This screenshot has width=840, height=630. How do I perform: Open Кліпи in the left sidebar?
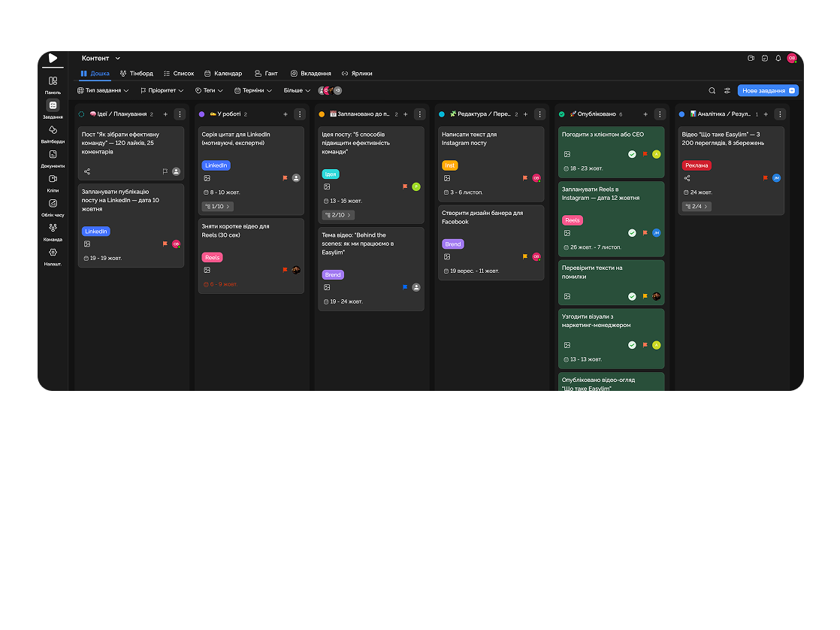coord(53,182)
